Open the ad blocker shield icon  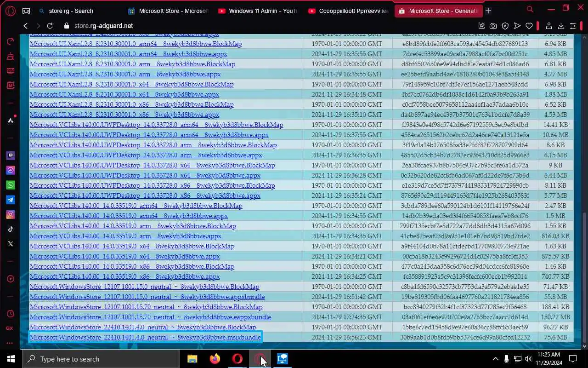point(505,26)
